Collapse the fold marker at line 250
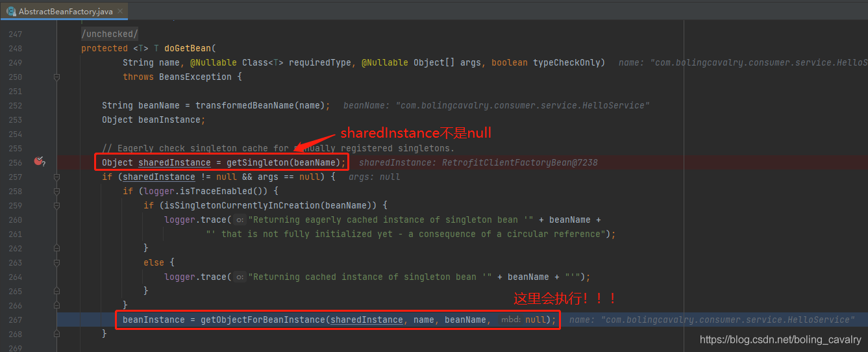The height and width of the screenshot is (352, 868). (57, 77)
